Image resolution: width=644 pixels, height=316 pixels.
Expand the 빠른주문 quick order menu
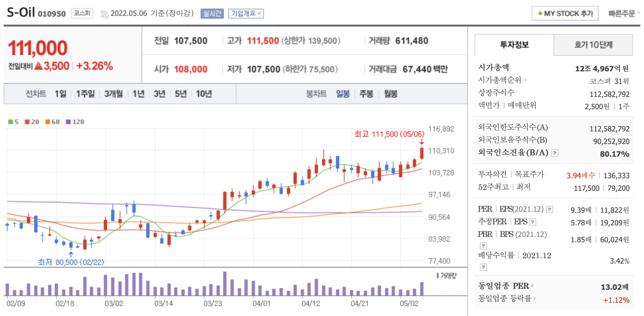(624, 14)
